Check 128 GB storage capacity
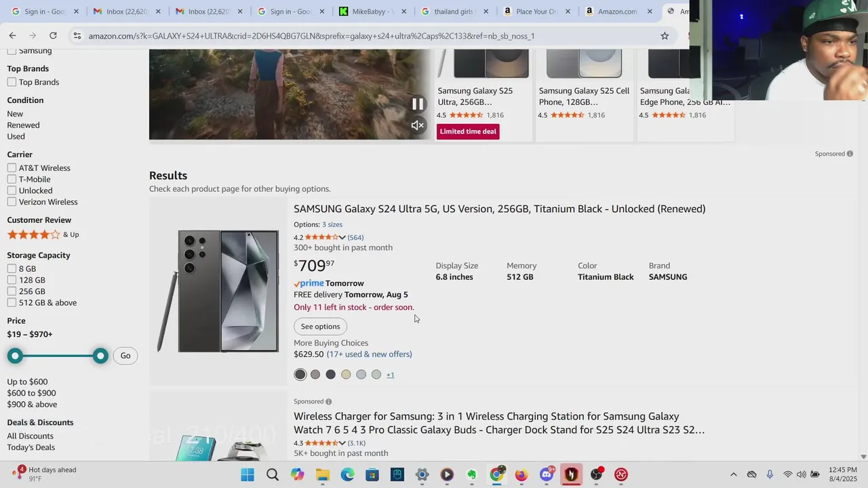This screenshot has height=488, width=868. (12, 280)
